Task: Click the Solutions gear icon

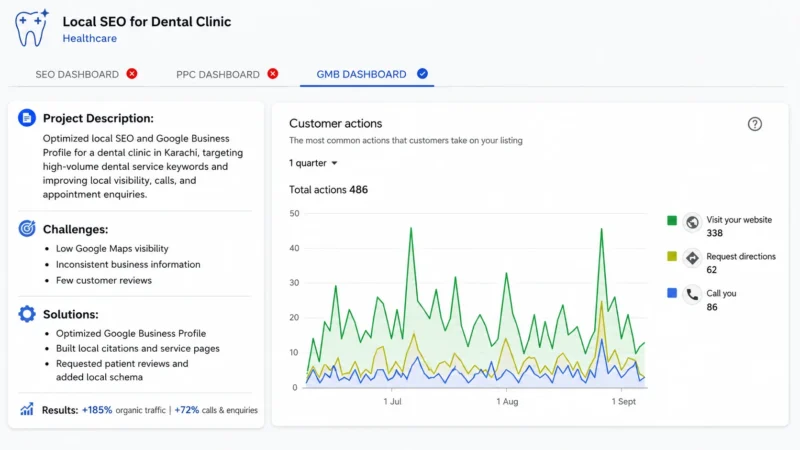Action: [x=27, y=314]
